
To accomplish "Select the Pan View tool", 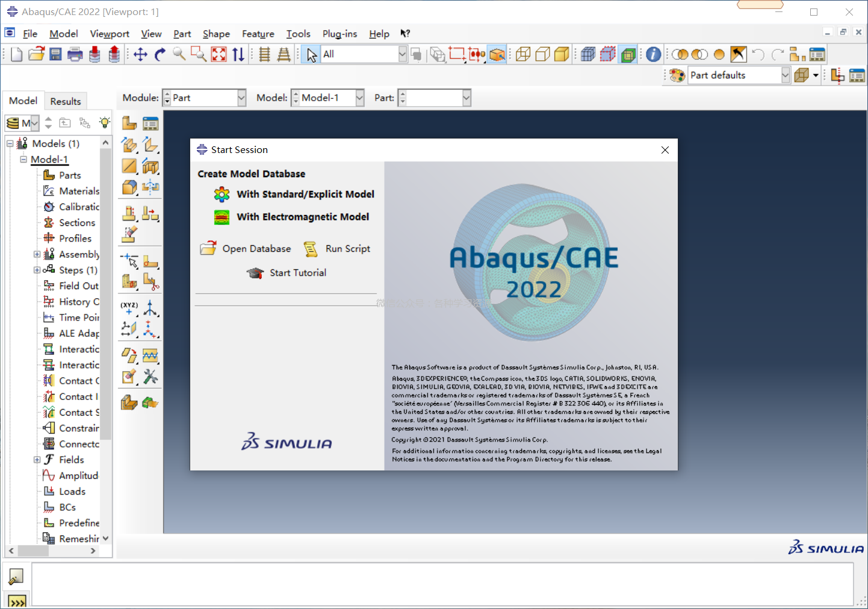I will tap(140, 55).
